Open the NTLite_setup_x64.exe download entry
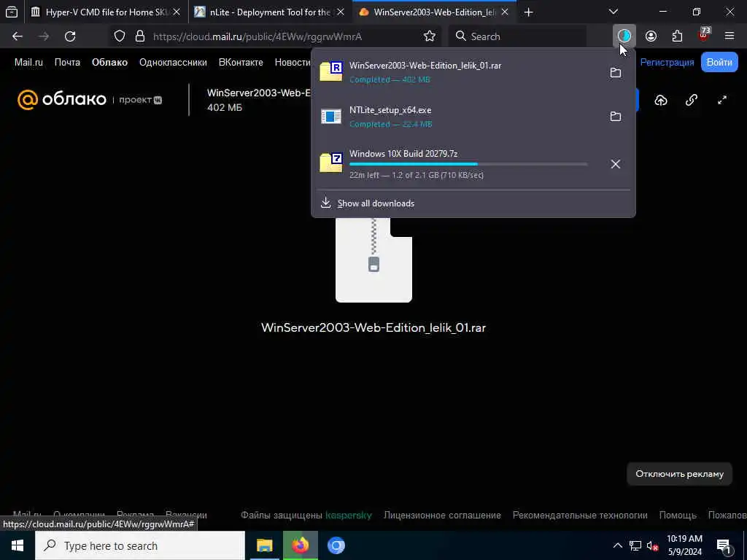The width and height of the screenshot is (747, 560). click(458, 116)
